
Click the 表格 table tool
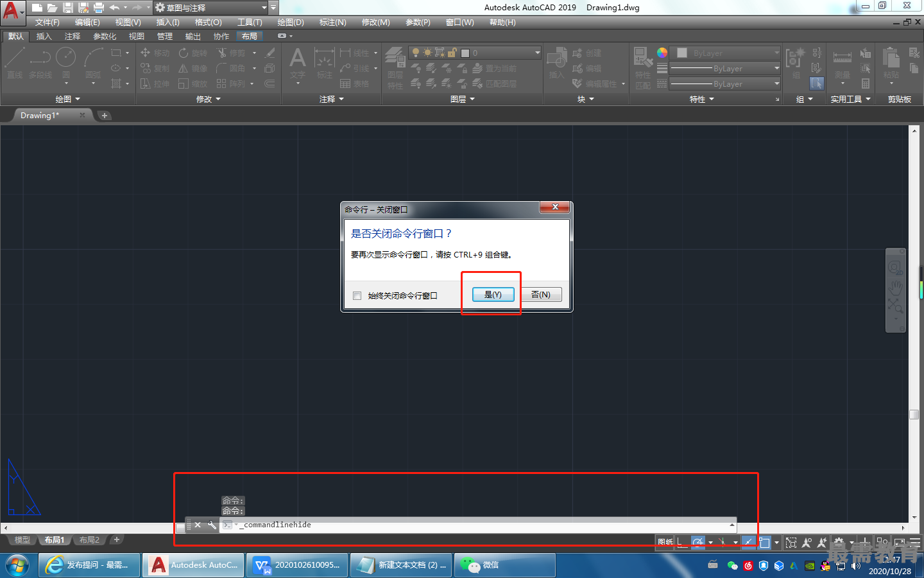tap(355, 83)
